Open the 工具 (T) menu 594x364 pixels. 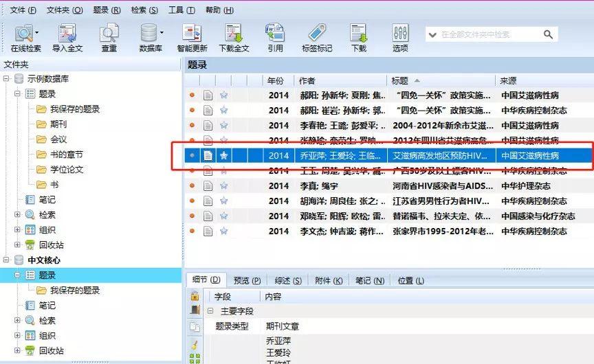pyautogui.click(x=181, y=10)
